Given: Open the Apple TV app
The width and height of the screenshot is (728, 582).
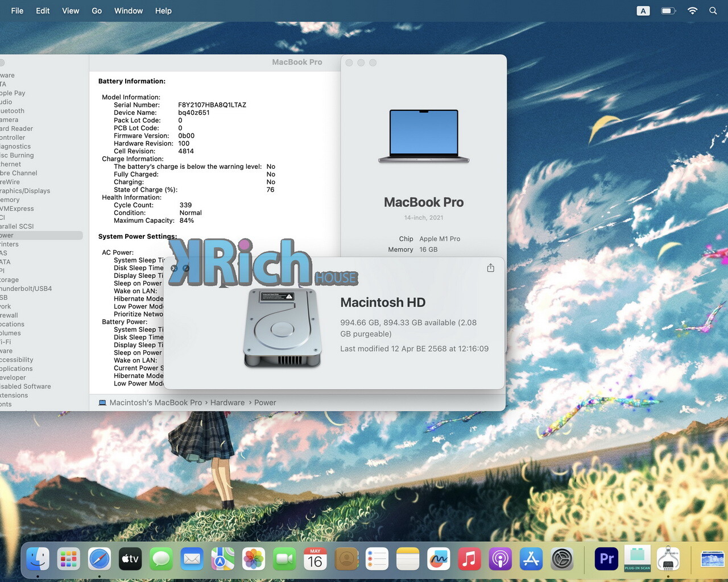Looking at the screenshot, I should point(130,559).
